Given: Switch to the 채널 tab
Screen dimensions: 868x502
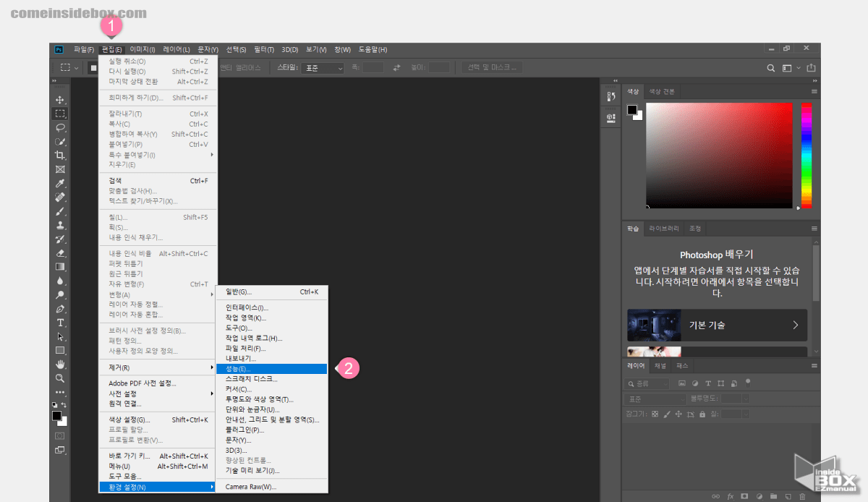Looking at the screenshot, I should tap(660, 365).
